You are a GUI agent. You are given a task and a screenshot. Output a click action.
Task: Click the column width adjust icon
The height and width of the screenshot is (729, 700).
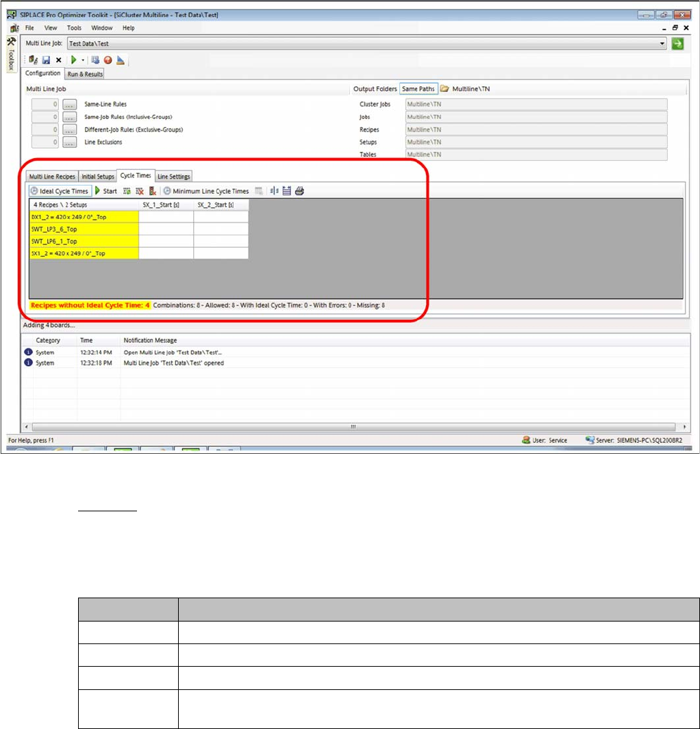[x=275, y=191]
